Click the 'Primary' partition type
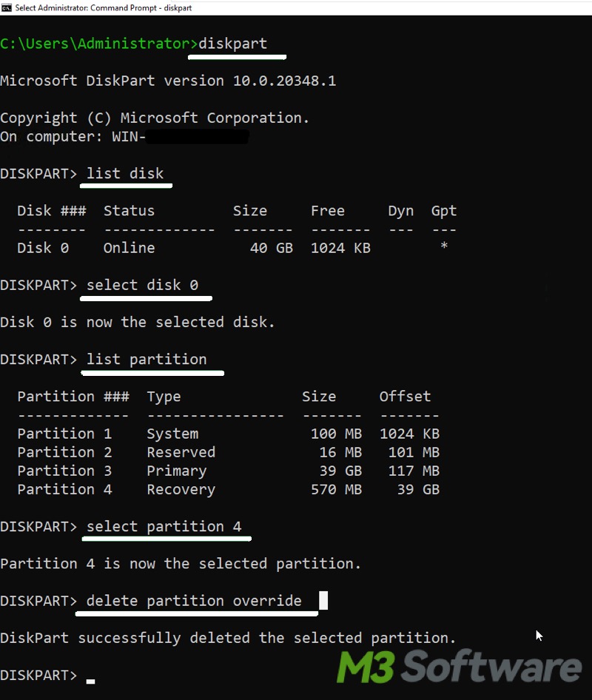Screen dimensions: 592x700 pyautogui.click(x=176, y=471)
